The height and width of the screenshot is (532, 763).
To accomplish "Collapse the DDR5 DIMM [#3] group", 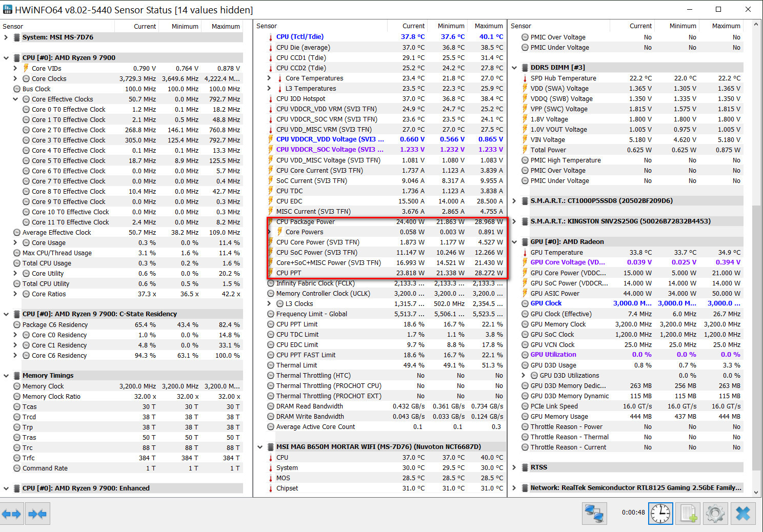I will click(514, 68).
